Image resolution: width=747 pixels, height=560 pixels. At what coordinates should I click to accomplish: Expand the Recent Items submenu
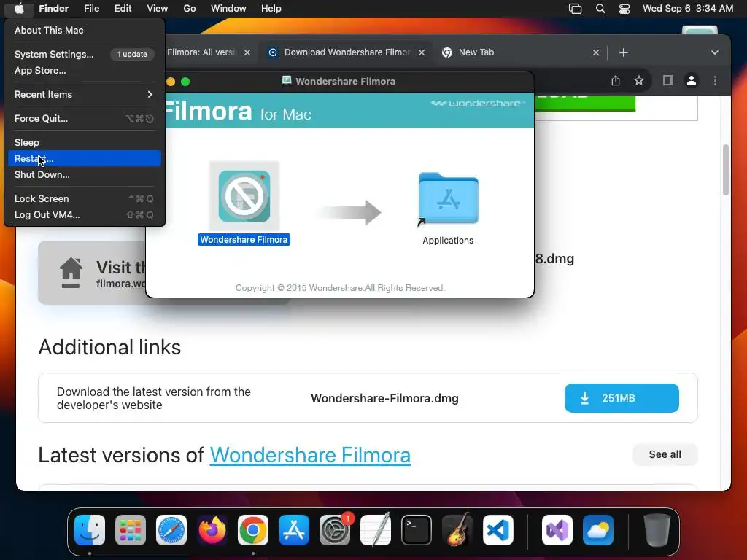tap(85, 94)
